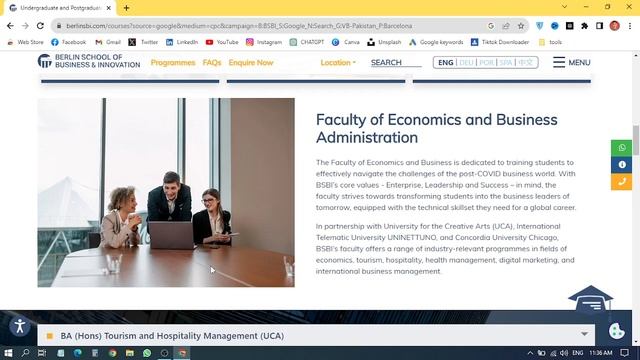
Task: Open the Chrome profile avatar
Action: pos(614,26)
